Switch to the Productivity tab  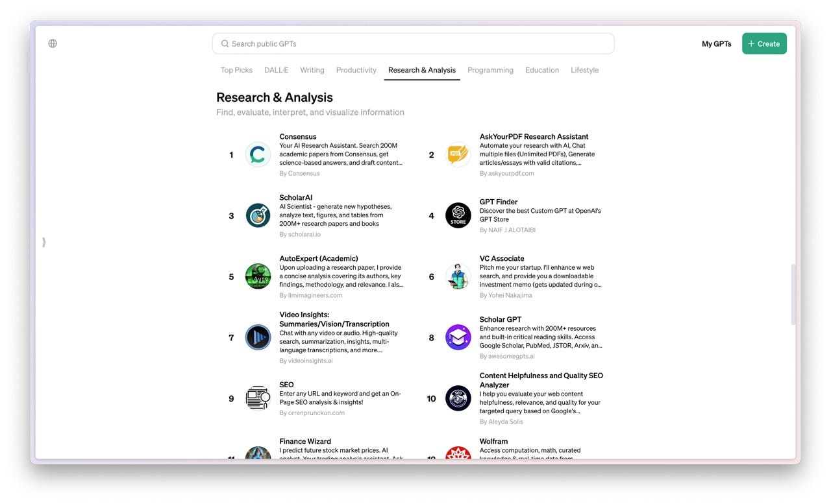pyautogui.click(x=356, y=70)
